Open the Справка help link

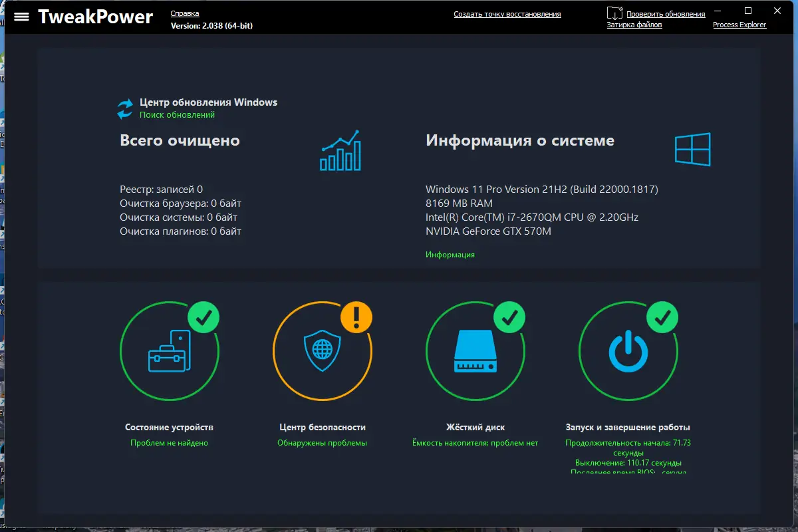tap(185, 14)
